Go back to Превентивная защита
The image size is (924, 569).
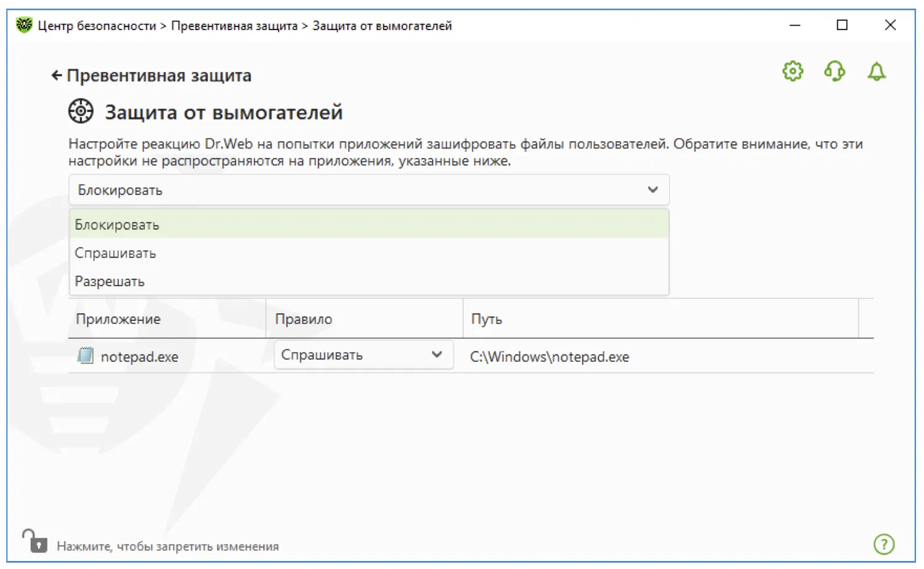(x=152, y=76)
